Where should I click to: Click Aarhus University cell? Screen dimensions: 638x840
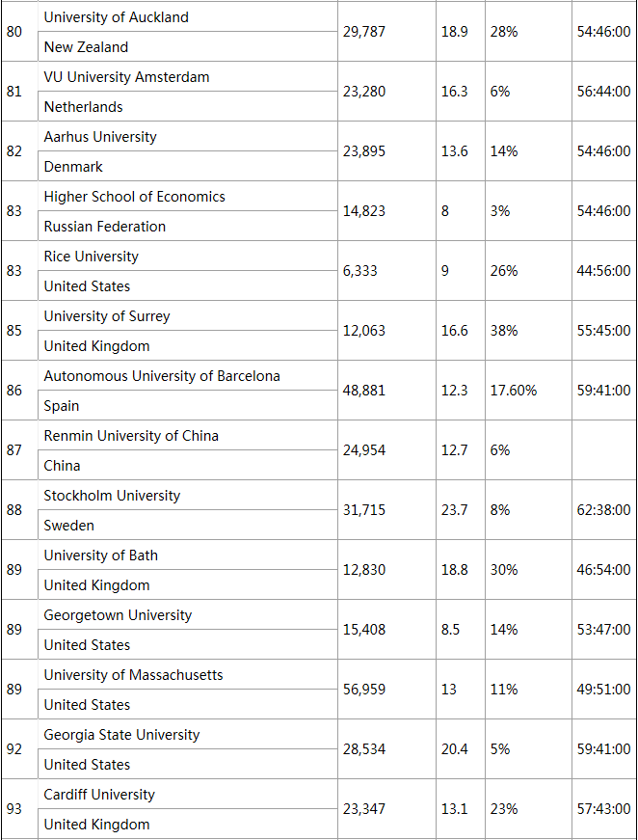[x=100, y=137]
